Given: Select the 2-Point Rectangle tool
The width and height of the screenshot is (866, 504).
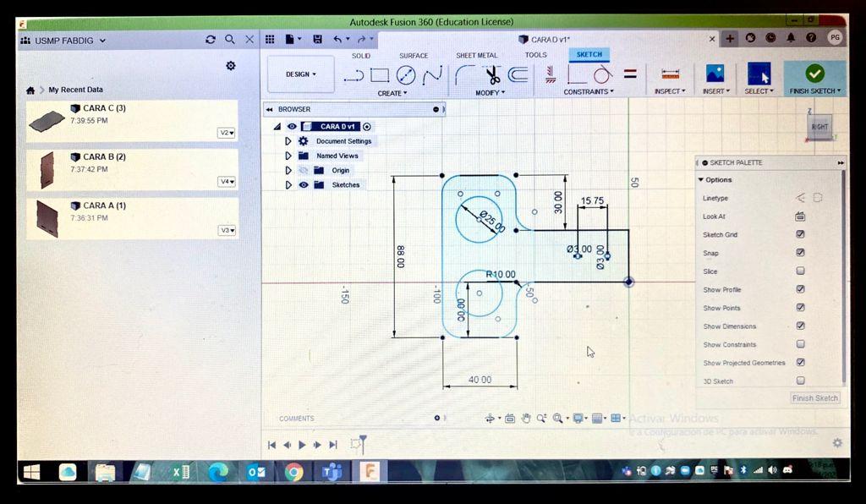Looking at the screenshot, I should pos(380,75).
